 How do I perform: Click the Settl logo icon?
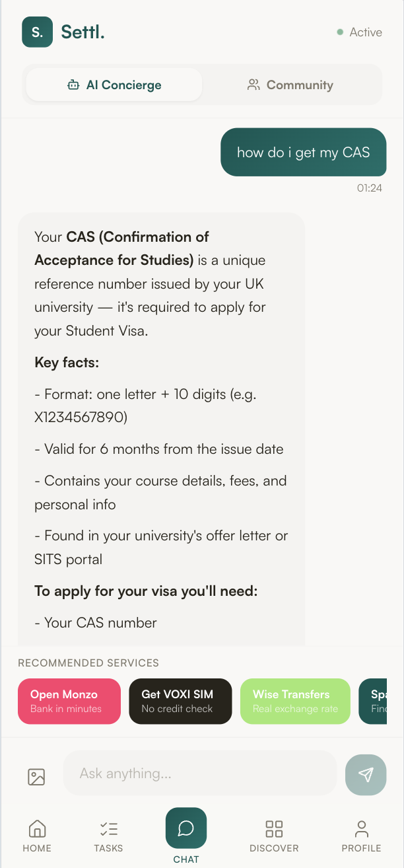[x=37, y=32]
